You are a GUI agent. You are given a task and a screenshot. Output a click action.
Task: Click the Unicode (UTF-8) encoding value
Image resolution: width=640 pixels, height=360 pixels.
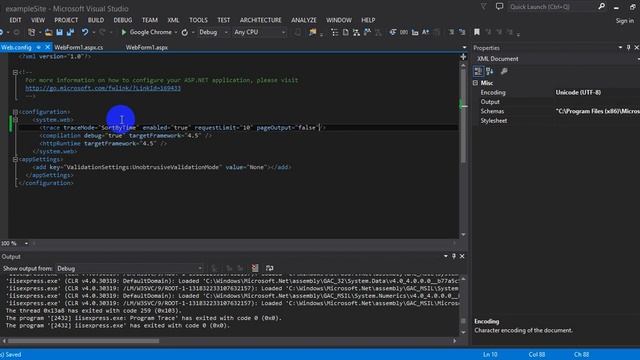tap(578, 93)
